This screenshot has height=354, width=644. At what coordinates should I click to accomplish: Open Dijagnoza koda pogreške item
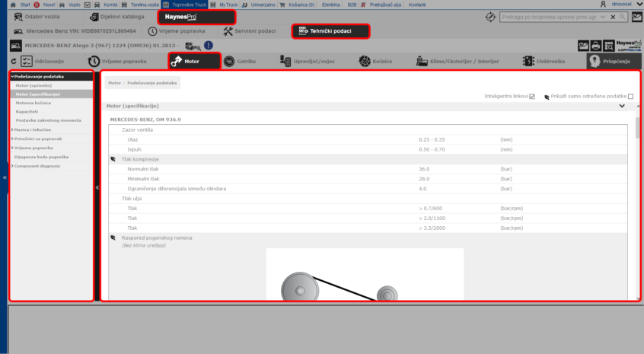41,157
